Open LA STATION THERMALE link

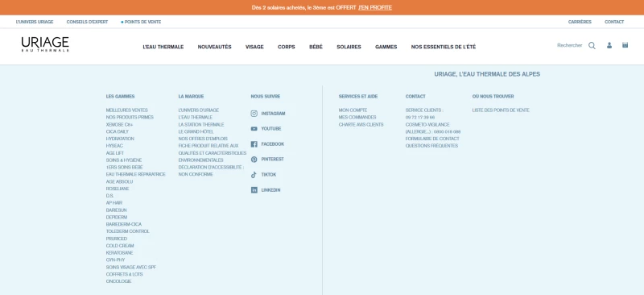[201, 125]
